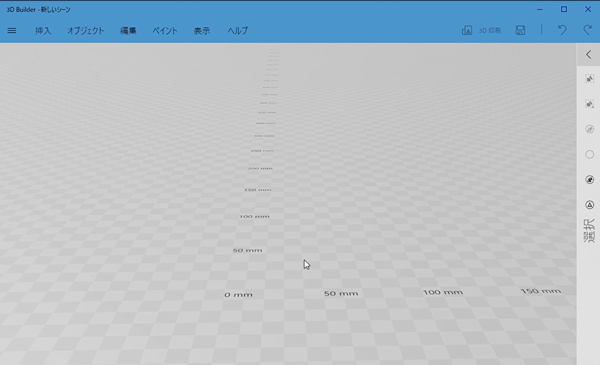
Task: Open the 挿入 menu
Action: point(43,31)
